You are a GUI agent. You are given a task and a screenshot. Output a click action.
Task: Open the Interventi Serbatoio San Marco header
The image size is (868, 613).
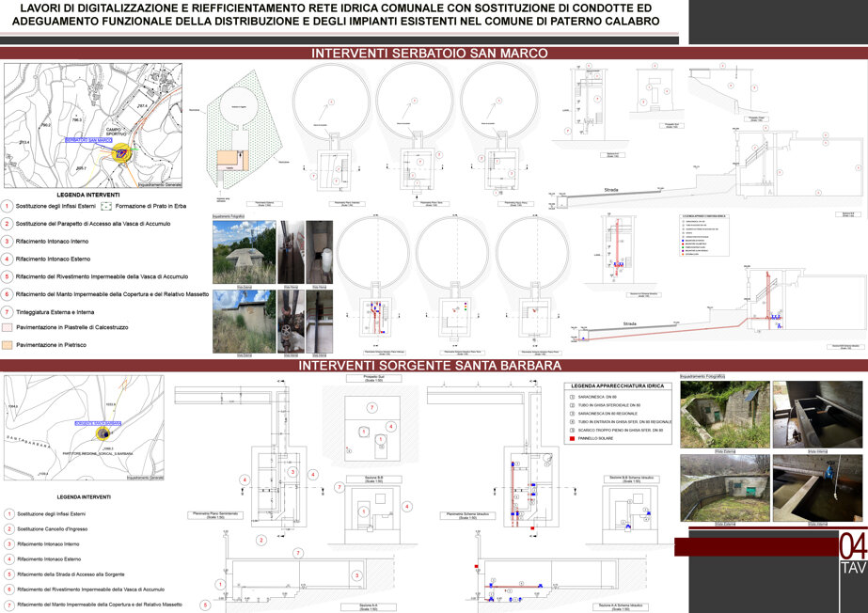pyautogui.click(x=430, y=53)
